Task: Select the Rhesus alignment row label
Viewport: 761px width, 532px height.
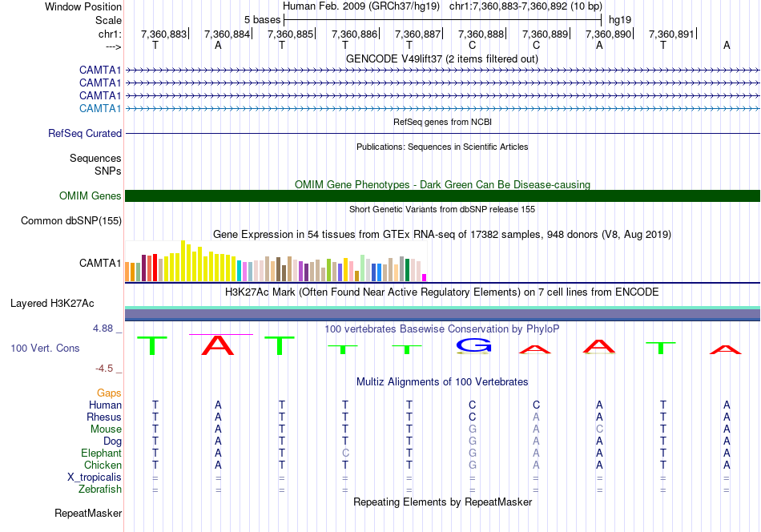Action: 104,417
